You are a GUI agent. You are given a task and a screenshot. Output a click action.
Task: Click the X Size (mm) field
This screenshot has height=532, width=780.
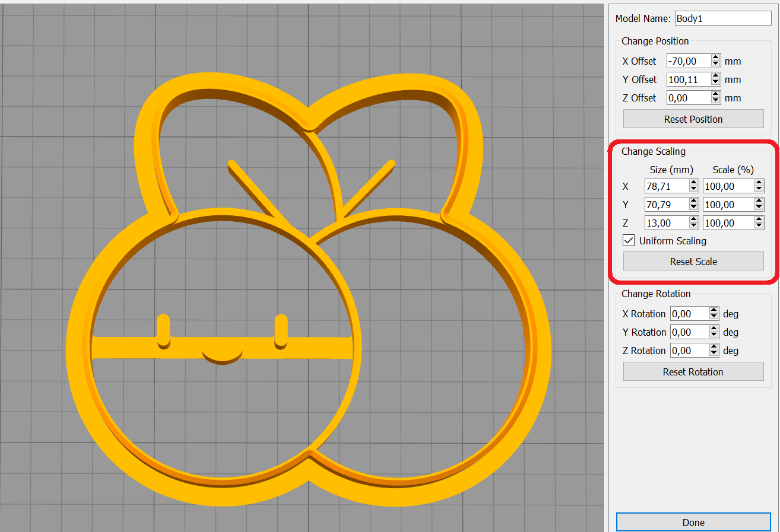click(667, 186)
